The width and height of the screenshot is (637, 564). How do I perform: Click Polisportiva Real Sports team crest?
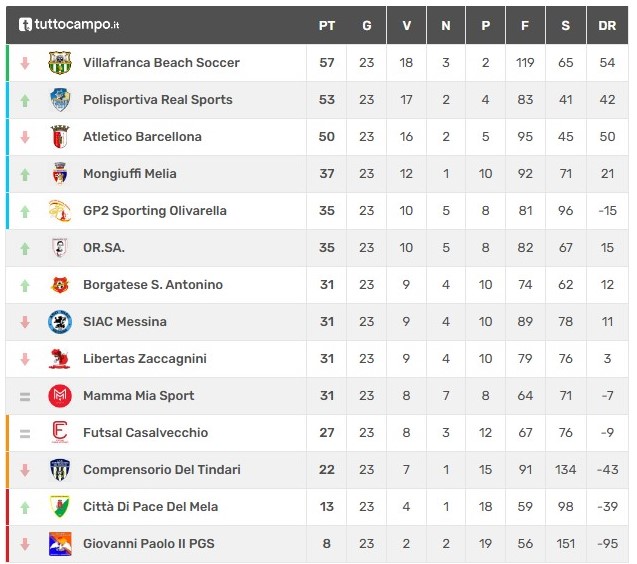pos(60,100)
